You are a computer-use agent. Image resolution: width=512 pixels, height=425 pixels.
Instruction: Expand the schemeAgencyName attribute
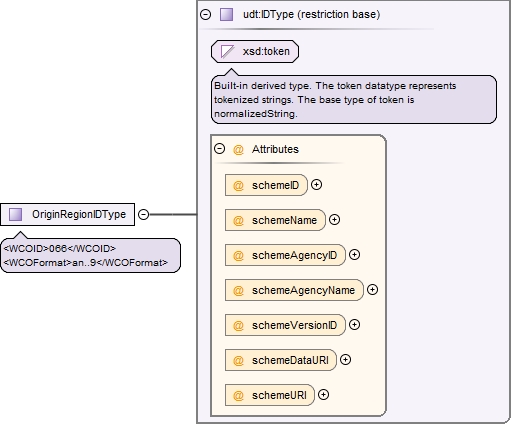pos(372,290)
